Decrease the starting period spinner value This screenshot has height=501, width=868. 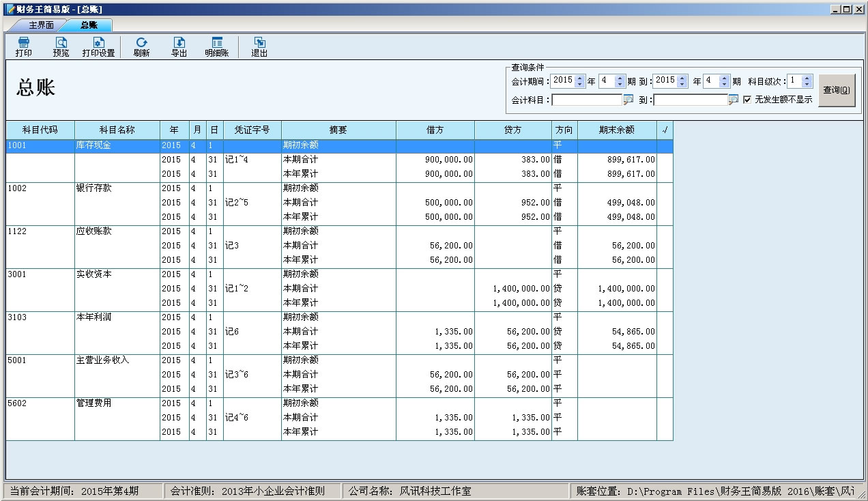(620, 84)
